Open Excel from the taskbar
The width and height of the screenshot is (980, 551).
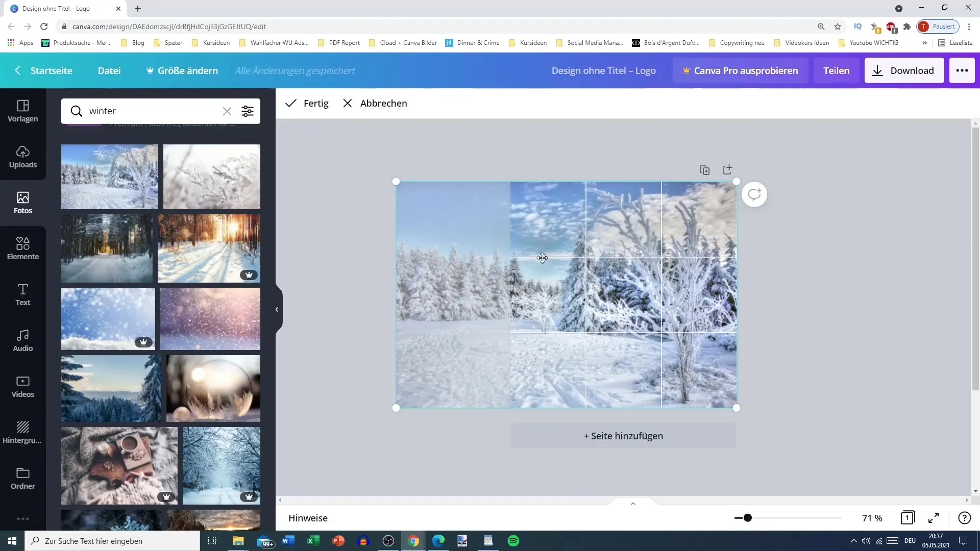[x=313, y=541]
